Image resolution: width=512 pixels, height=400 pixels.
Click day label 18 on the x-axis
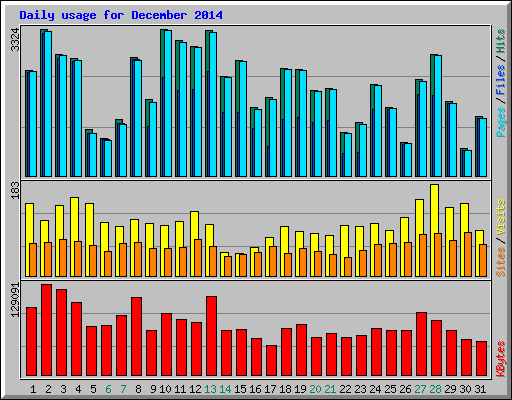click(x=285, y=389)
